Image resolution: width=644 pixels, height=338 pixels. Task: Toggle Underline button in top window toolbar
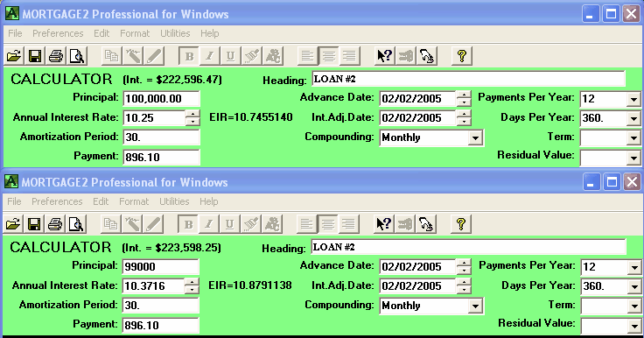(x=230, y=56)
